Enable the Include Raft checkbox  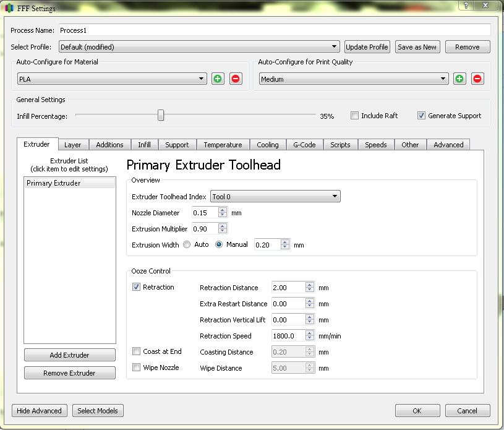tap(355, 116)
